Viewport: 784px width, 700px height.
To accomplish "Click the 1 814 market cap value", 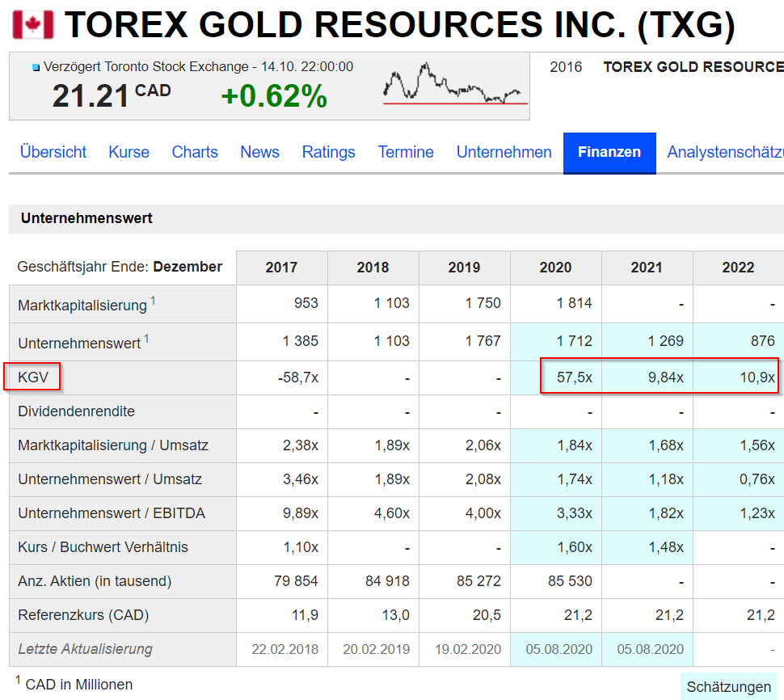I will (574, 303).
